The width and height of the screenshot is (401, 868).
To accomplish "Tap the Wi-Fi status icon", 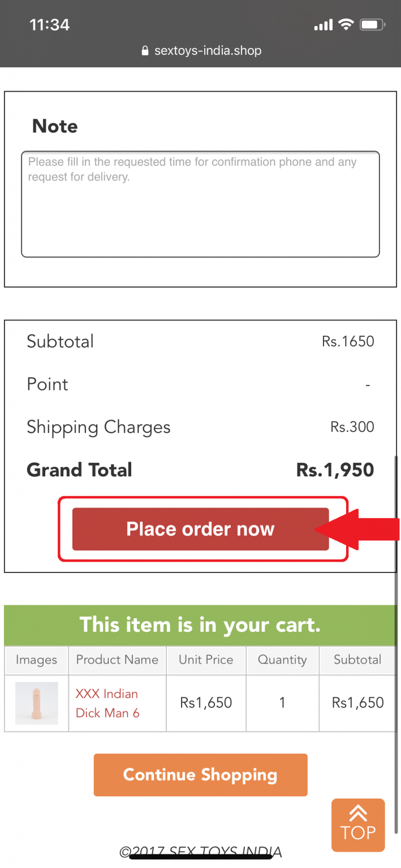I will [x=345, y=25].
